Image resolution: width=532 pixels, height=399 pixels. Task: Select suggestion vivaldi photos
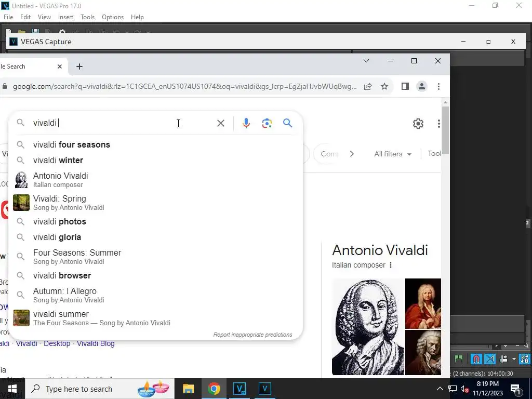(156, 221)
